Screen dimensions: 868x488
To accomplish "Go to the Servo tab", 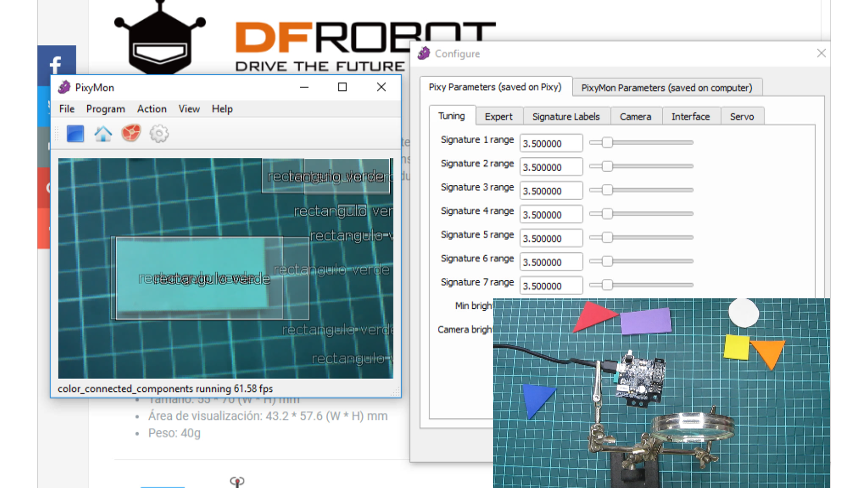I will pyautogui.click(x=741, y=117).
